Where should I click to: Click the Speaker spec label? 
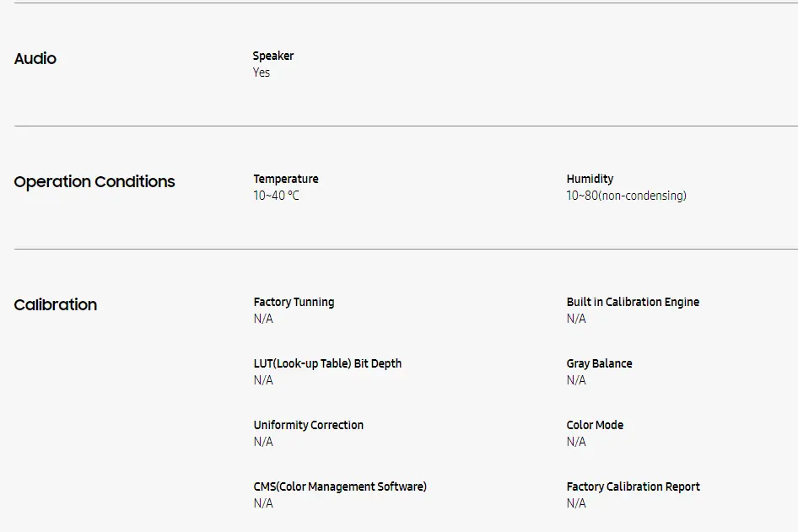pyautogui.click(x=273, y=56)
